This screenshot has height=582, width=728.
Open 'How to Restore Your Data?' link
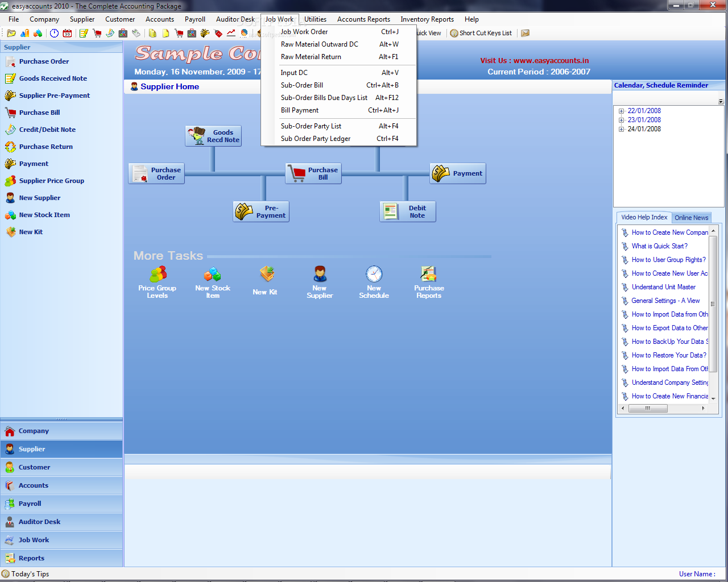click(x=669, y=355)
